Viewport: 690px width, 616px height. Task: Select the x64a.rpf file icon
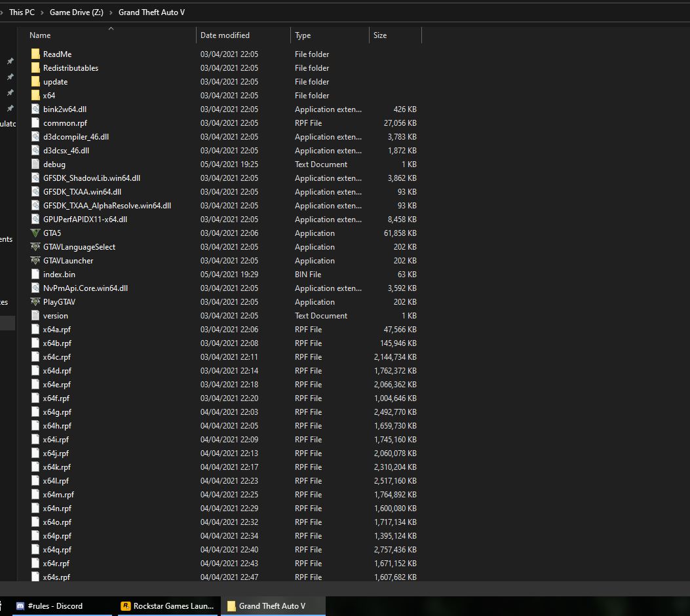coord(35,330)
